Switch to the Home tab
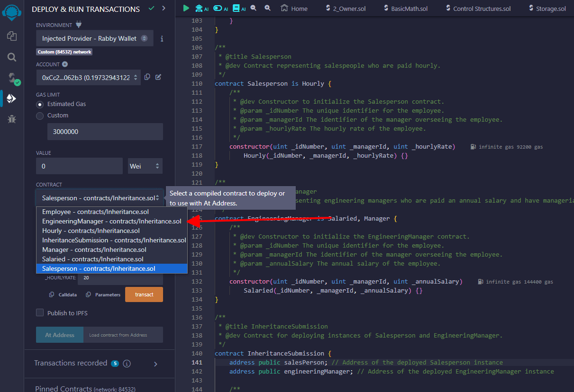Screen dimensions: 574x392 294,9
